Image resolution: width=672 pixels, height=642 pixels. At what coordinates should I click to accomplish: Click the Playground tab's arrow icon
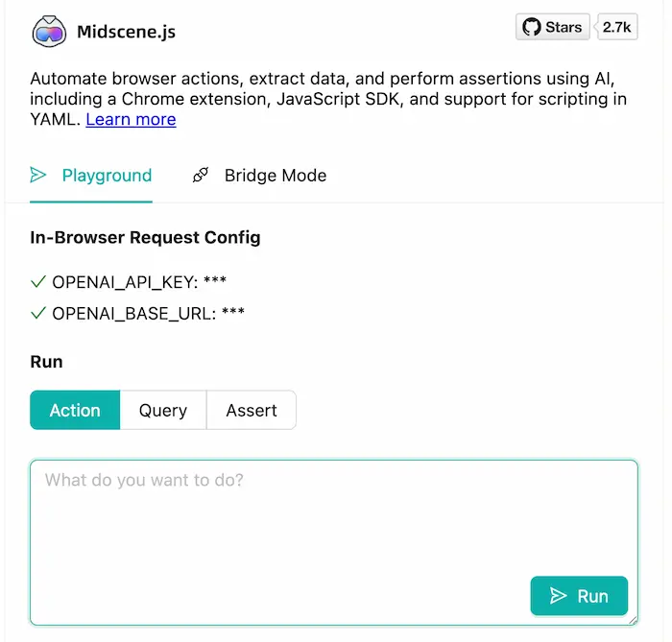coord(38,175)
